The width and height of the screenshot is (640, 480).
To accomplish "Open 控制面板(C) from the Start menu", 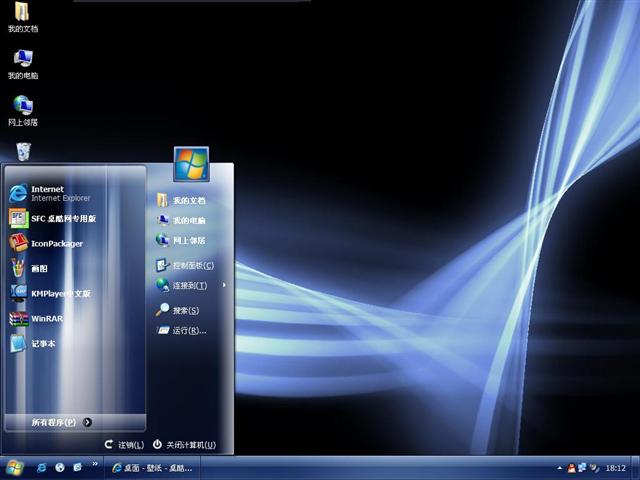I will [190, 265].
